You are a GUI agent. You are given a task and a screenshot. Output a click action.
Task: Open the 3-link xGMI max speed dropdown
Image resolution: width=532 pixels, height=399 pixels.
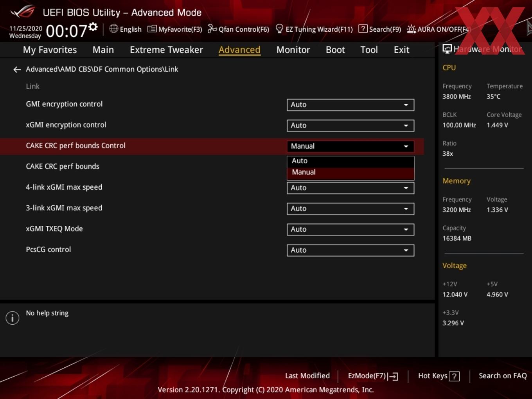[350, 208]
